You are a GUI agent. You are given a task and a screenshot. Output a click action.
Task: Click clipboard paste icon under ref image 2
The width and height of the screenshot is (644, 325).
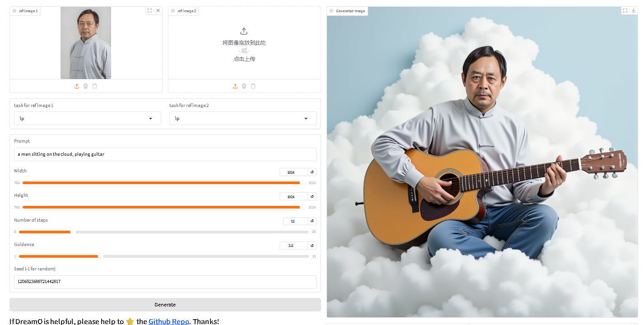pyautogui.click(x=253, y=86)
